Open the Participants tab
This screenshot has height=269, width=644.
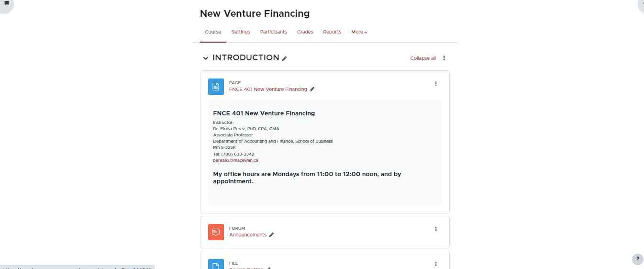273,32
